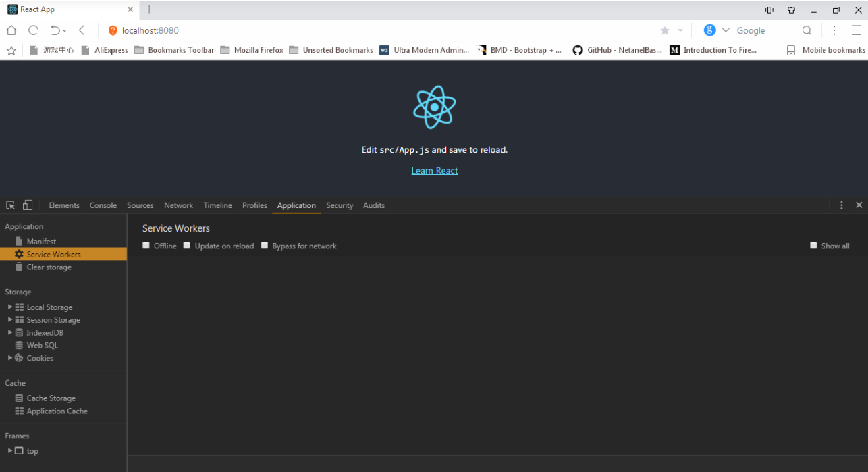Go back with the back arrow
This screenshot has height=472, width=868.
pyautogui.click(x=82, y=30)
